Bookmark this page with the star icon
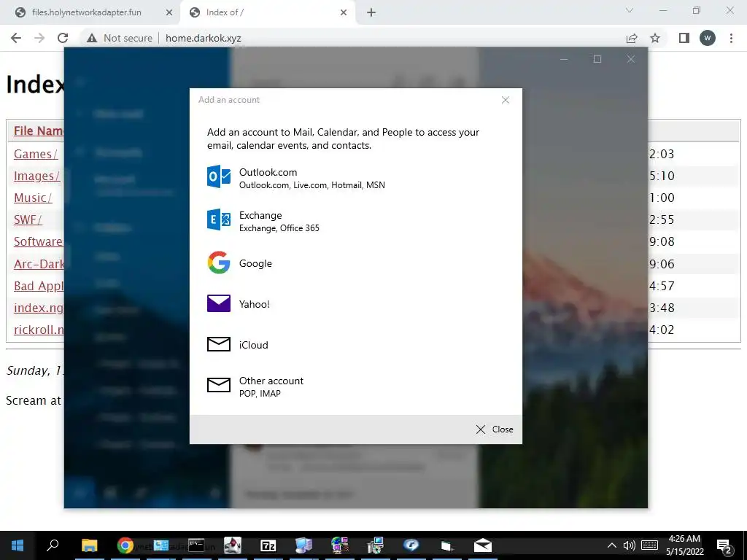This screenshot has height=560, width=747. 655,38
